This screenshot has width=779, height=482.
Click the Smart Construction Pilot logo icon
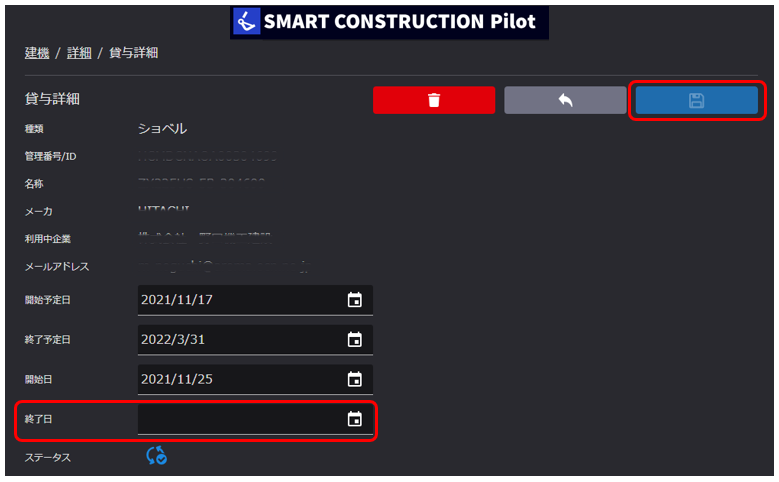(246, 21)
